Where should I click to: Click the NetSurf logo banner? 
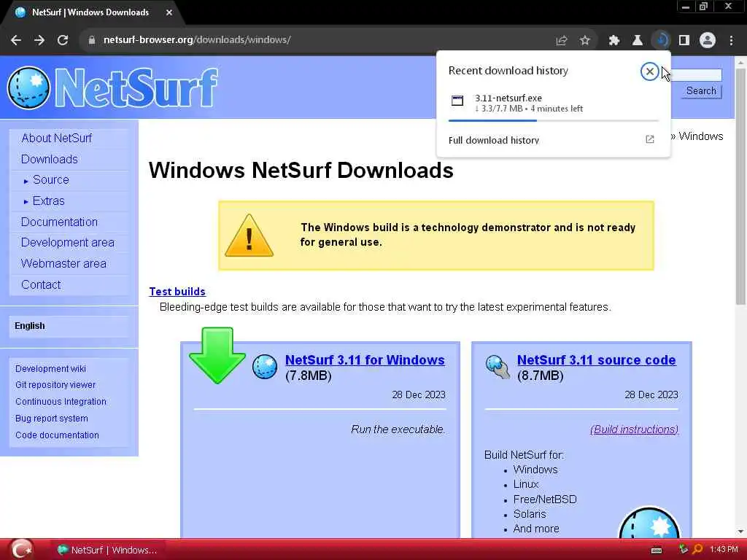pos(112,88)
